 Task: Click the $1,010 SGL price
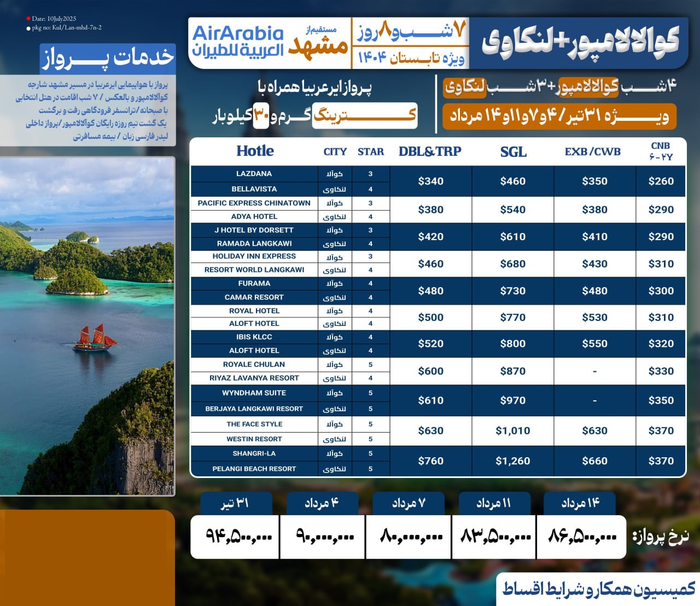point(513,431)
